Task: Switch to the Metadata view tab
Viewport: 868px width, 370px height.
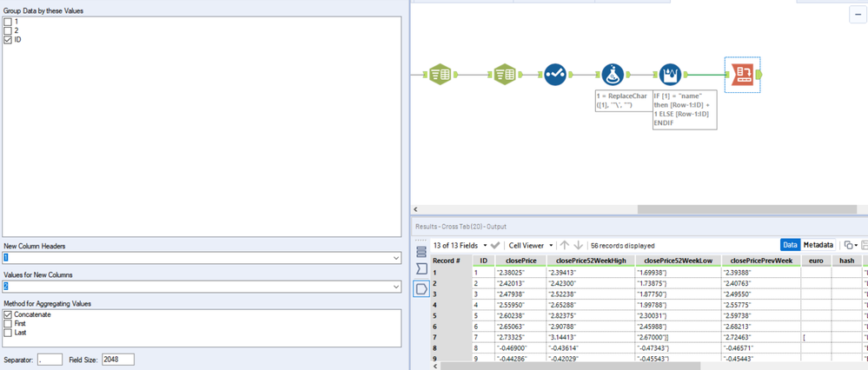Action: (818, 245)
